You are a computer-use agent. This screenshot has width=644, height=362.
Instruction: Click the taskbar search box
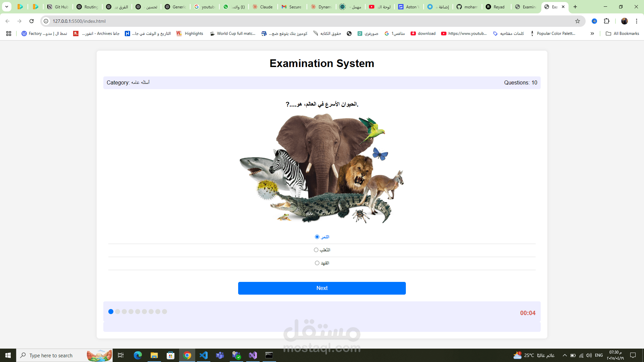click(64, 355)
